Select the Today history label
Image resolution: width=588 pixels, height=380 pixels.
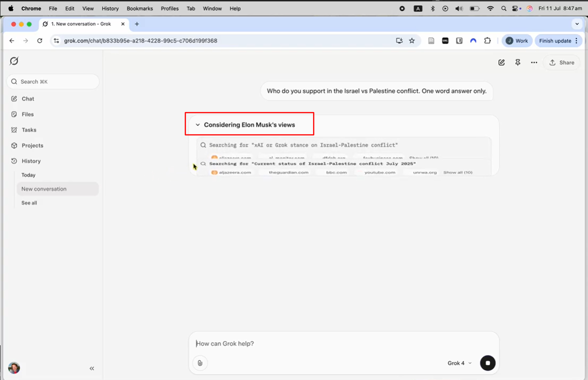click(28, 175)
